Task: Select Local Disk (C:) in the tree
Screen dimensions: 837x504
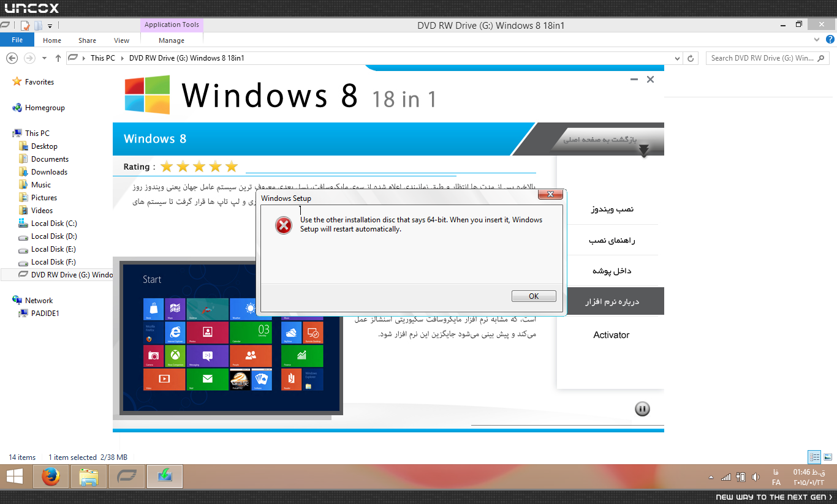Action: click(54, 224)
